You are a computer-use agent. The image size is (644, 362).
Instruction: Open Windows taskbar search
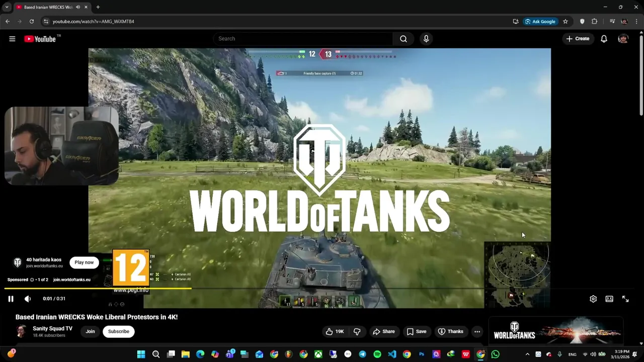pos(156,354)
